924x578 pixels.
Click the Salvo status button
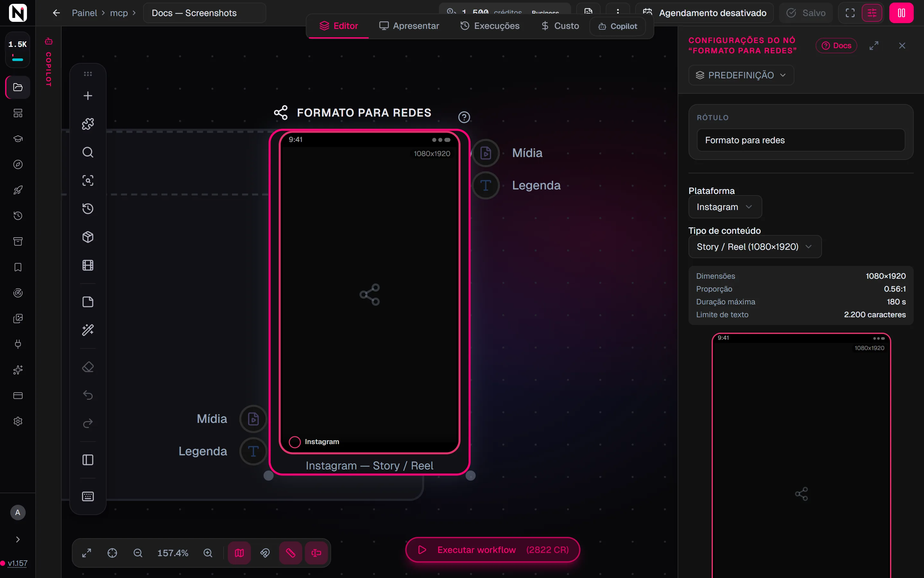click(x=806, y=13)
